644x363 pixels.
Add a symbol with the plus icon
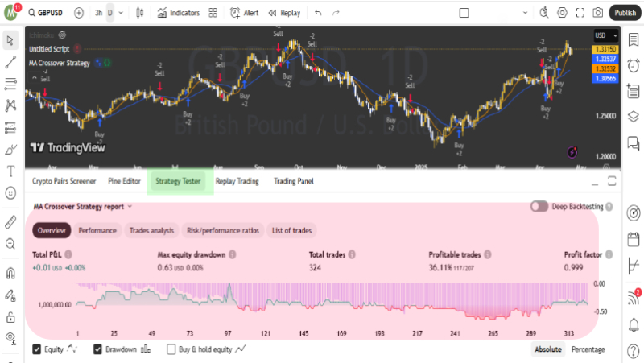pos(79,13)
